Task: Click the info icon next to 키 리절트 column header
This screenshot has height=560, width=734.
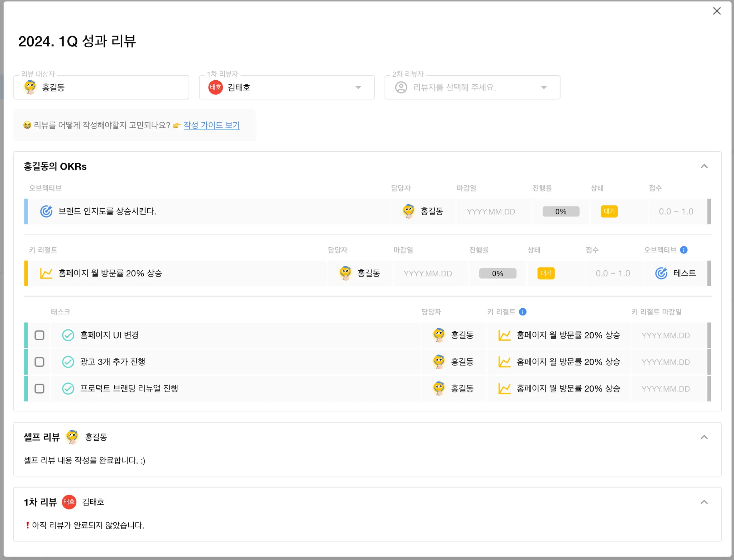Action: point(523,312)
